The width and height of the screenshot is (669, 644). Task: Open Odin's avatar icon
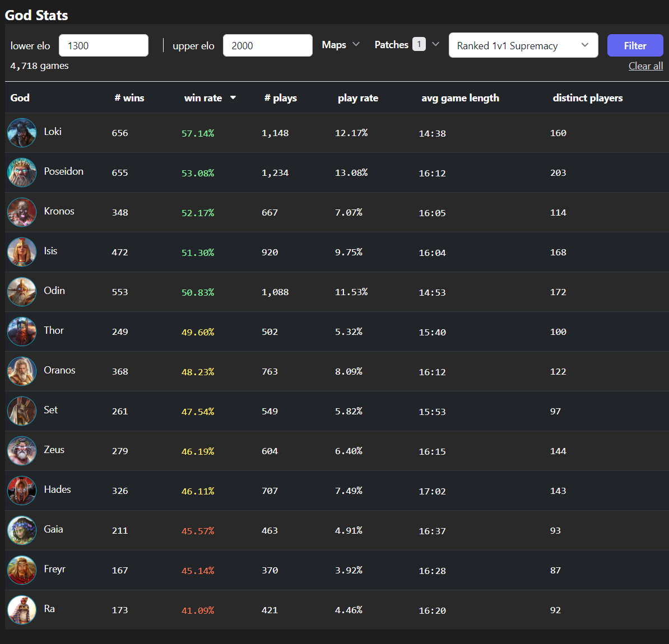22,292
